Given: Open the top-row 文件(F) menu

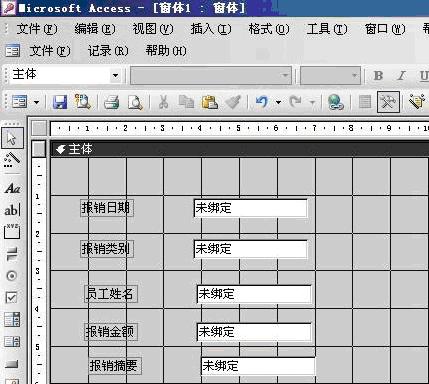Looking at the screenshot, I should pos(37,29).
